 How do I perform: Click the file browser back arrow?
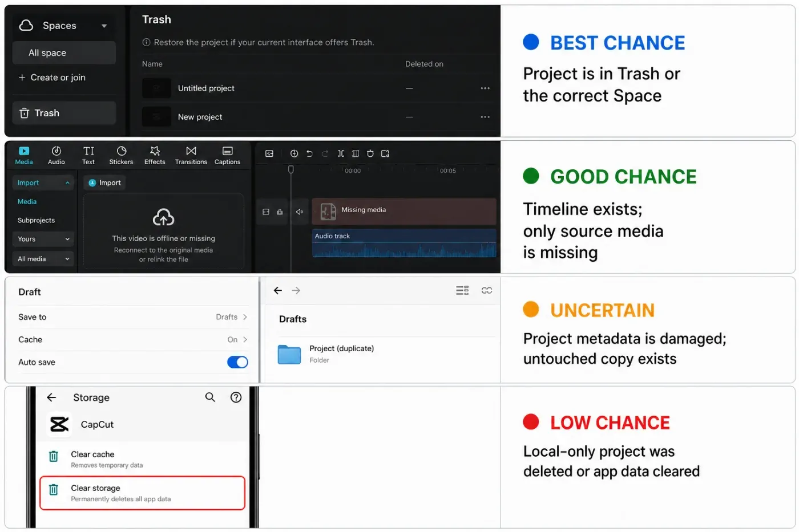pos(278,291)
